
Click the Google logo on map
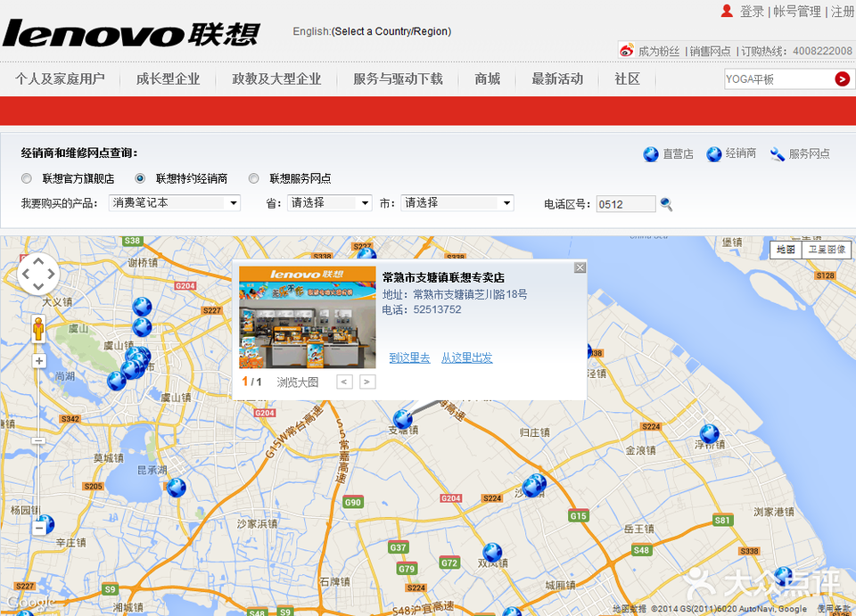[31, 603]
